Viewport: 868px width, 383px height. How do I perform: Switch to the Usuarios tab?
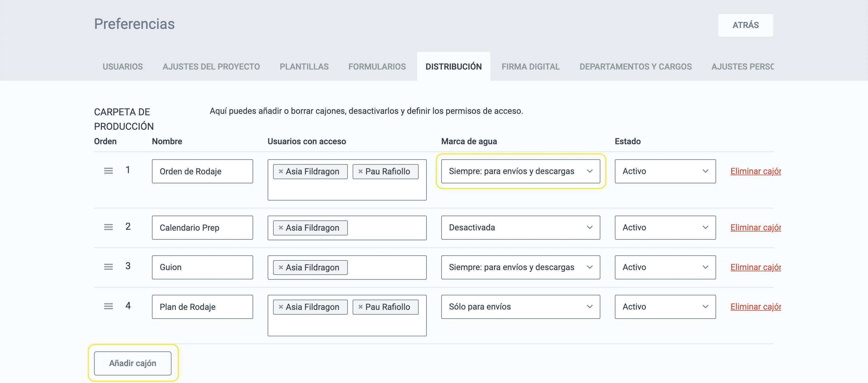tap(123, 67)
